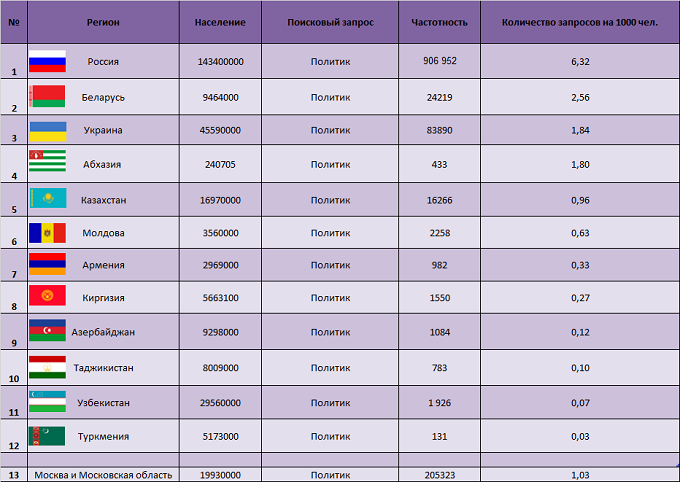Click the Uzbekistan flag icon

pos(47,401)
